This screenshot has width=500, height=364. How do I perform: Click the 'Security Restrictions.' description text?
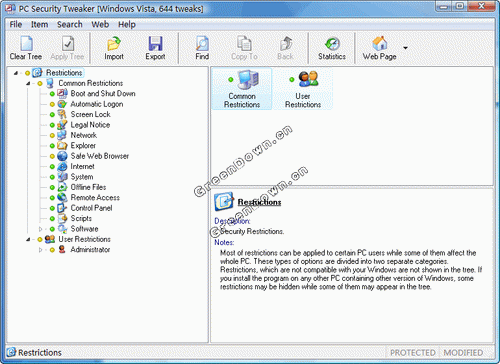[x=252, y=231]
